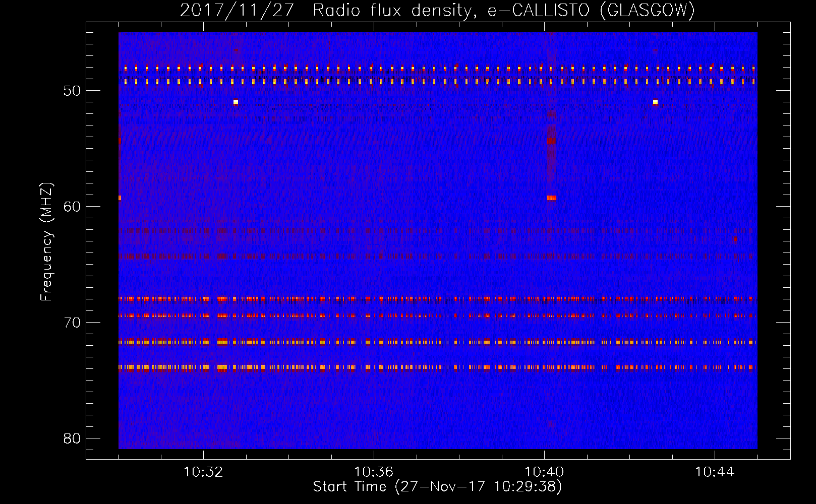Click the bright red burst at 60 MHz near 10:40

[551, 198]
